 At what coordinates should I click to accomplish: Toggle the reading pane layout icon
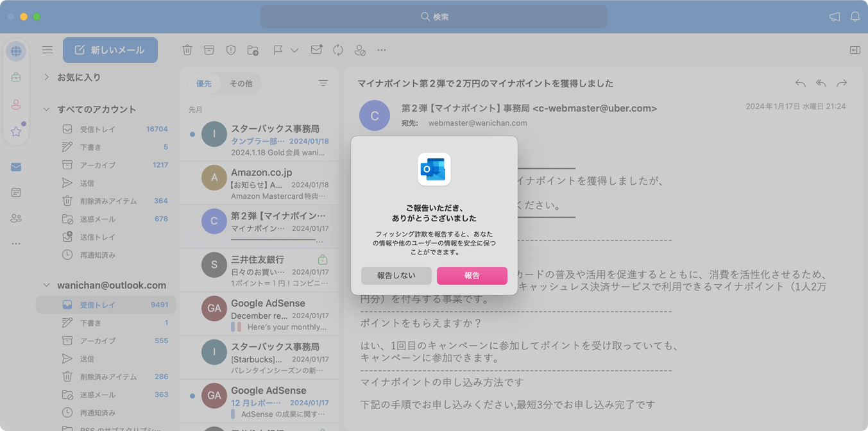855,50
